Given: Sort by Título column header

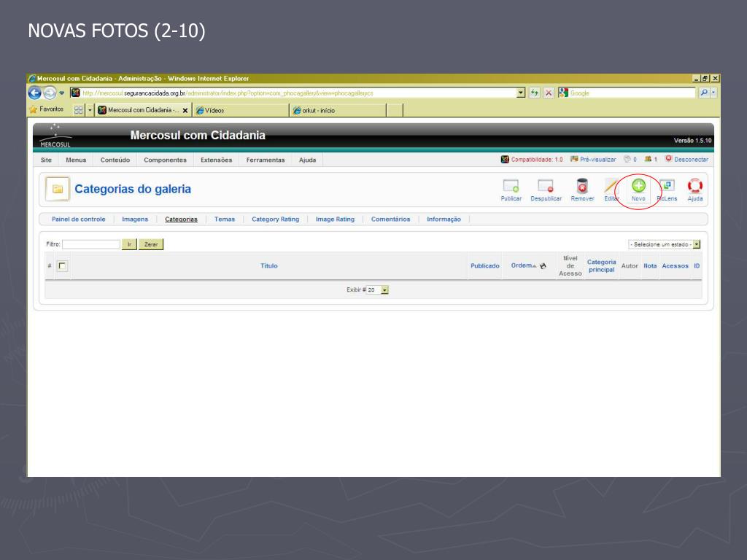Looking at the screenshot, I should click(x=268, y=265).
